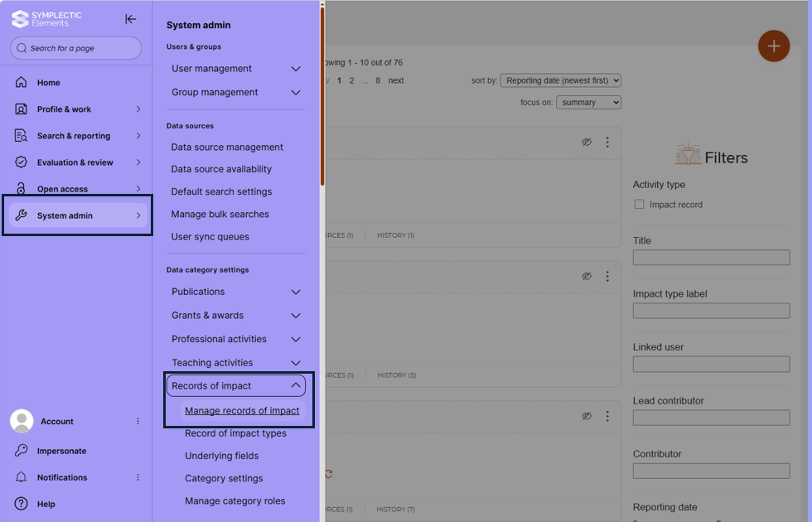The width and height of the screenshot is (812, 522).
Task: Click the System admin wrench icon
Action: 21,215
